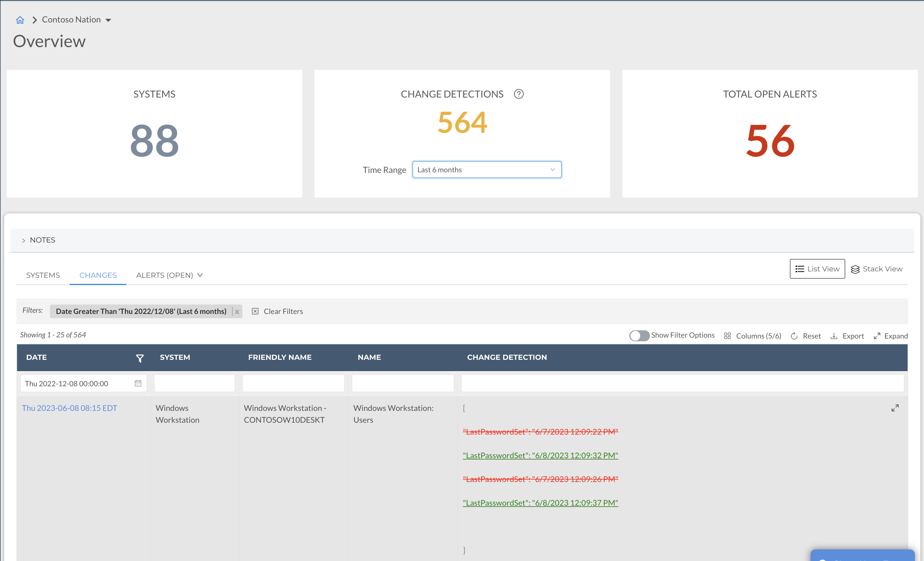Click the Date column filter funnel icon

tap(140, 358)
